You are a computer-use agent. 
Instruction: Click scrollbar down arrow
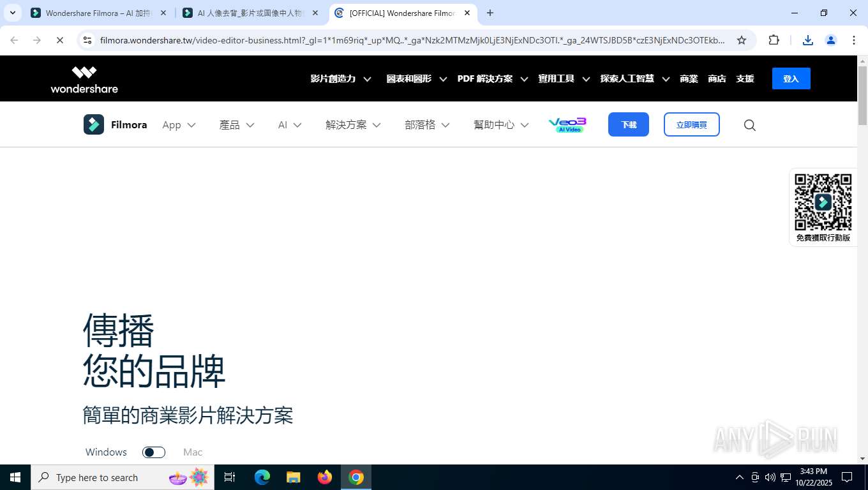click(x=862, y=459)
